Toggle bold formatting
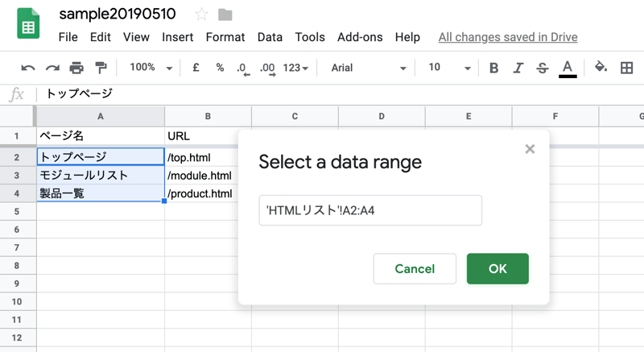The height and width of the screenshot is (352, 644). point(493,68)
